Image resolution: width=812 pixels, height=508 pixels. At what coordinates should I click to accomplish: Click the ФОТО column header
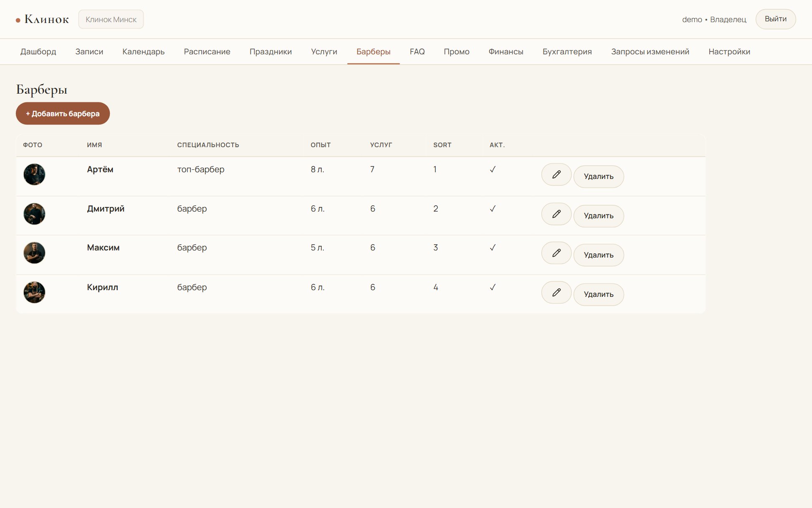[x=33, y=145]
